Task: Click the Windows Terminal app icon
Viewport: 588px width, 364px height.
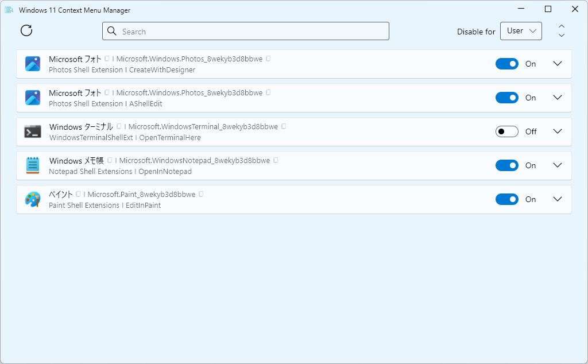Action: [33, 131]
